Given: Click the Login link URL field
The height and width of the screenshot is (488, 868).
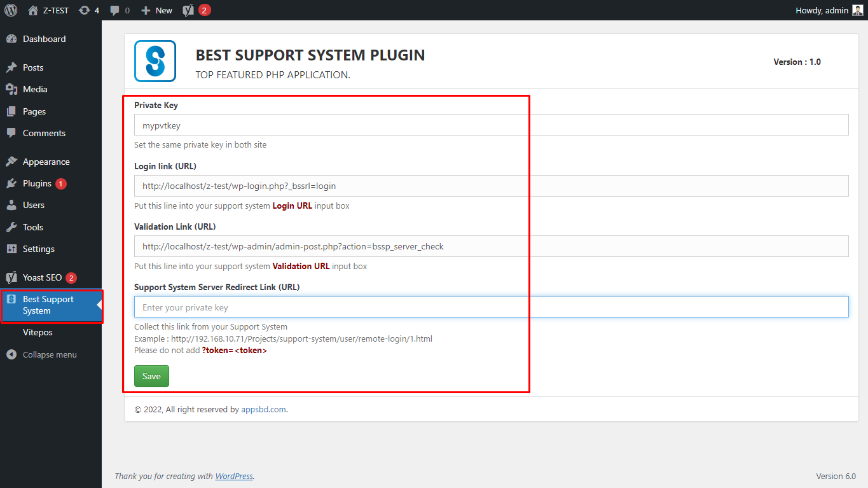Looking at the screenshot, I should tap(491, 186).
